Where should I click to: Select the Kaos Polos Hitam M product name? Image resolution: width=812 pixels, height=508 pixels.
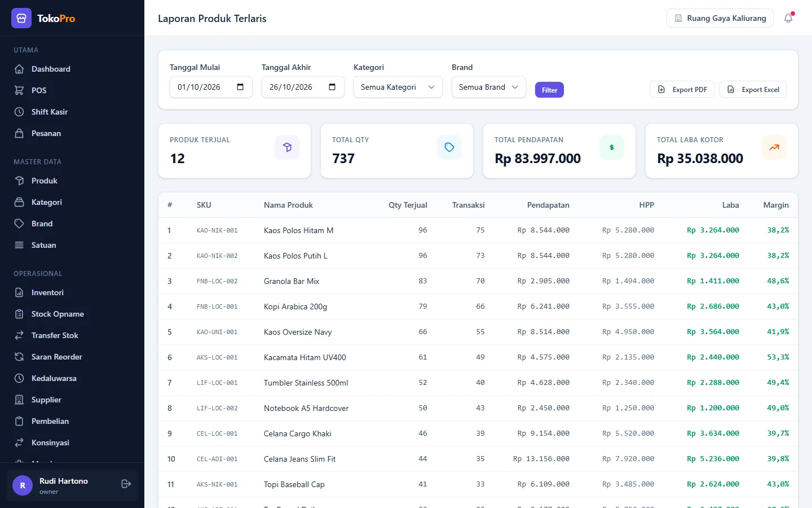(x=299, y=230)
